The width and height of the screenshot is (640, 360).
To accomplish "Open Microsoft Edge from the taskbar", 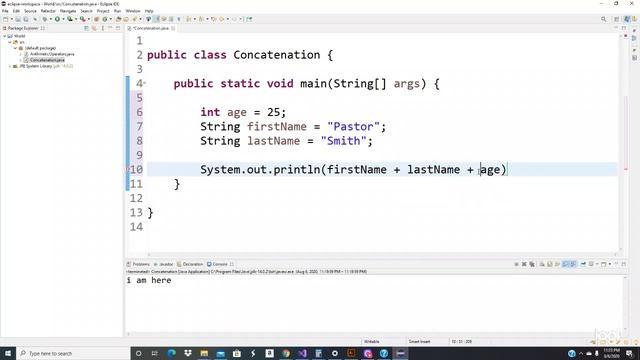I will click(x=171, y=353).
